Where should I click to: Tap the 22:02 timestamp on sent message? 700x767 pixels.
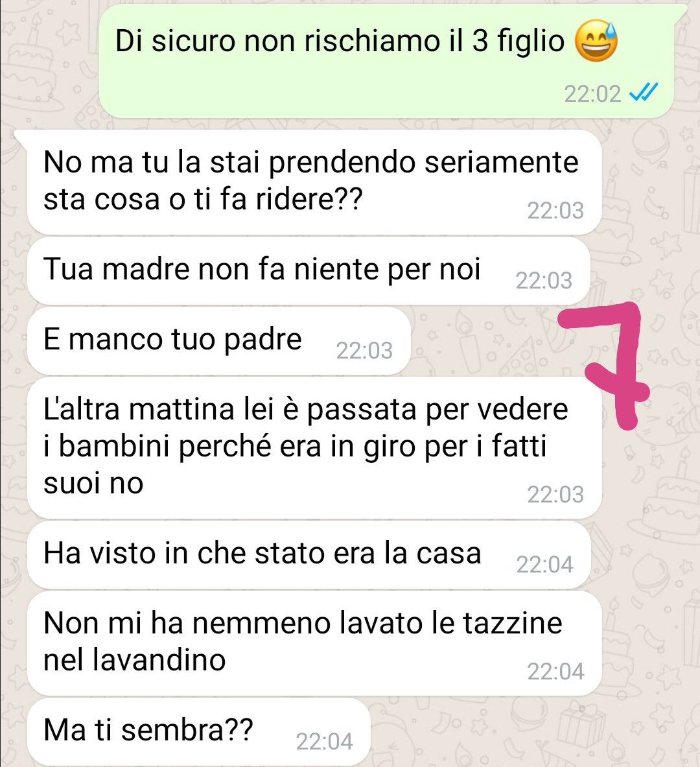(x=592, y=93)
